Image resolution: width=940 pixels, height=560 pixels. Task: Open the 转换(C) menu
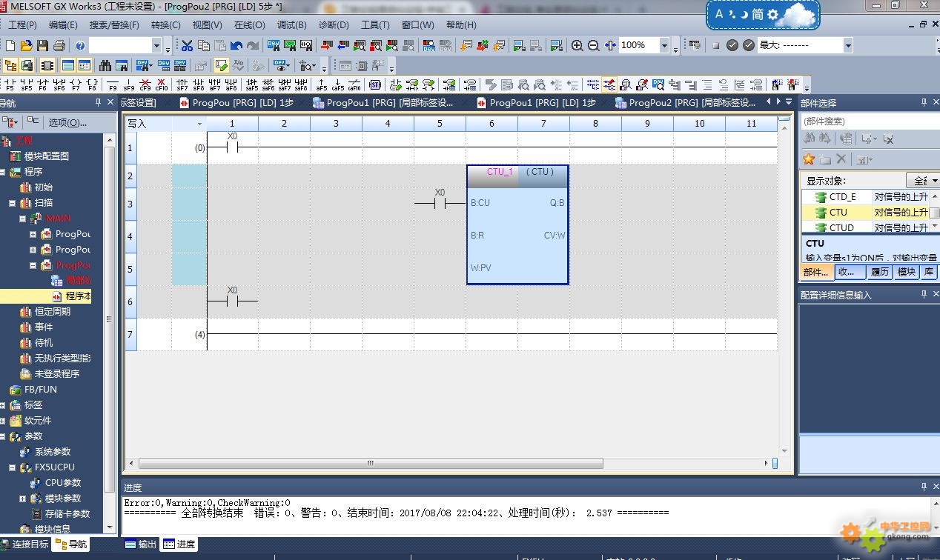click(x=165, y=24)
